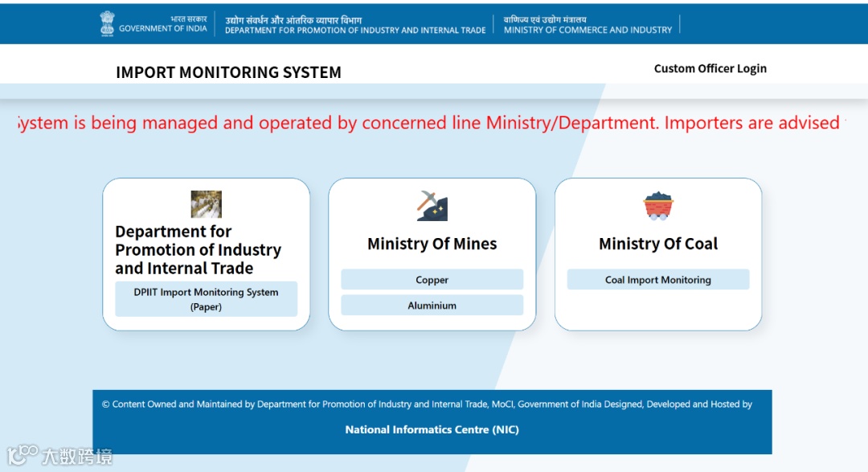Click the Ministry Of Mines card heading
Image resolution: width=868 pixels, height=472 pixels.
[x=432, y=244]
